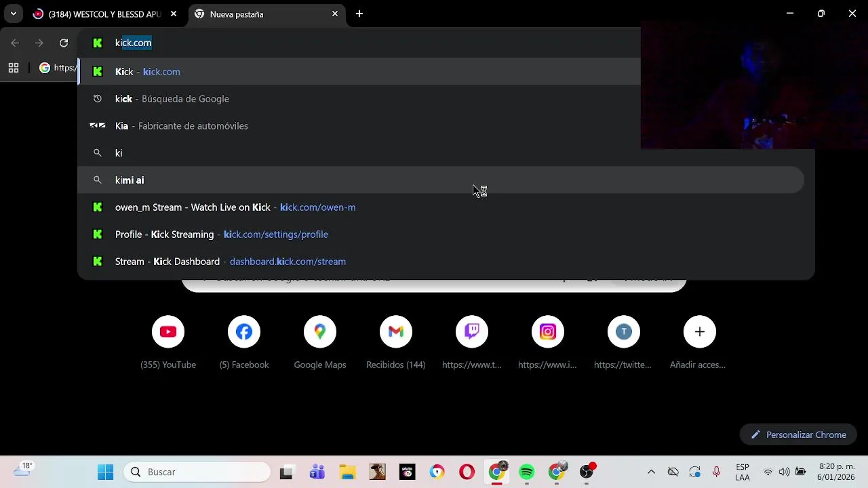Show hidden system tray icons
The width and height of the screenshot is (868, 488).
click(x=652, y=472)
